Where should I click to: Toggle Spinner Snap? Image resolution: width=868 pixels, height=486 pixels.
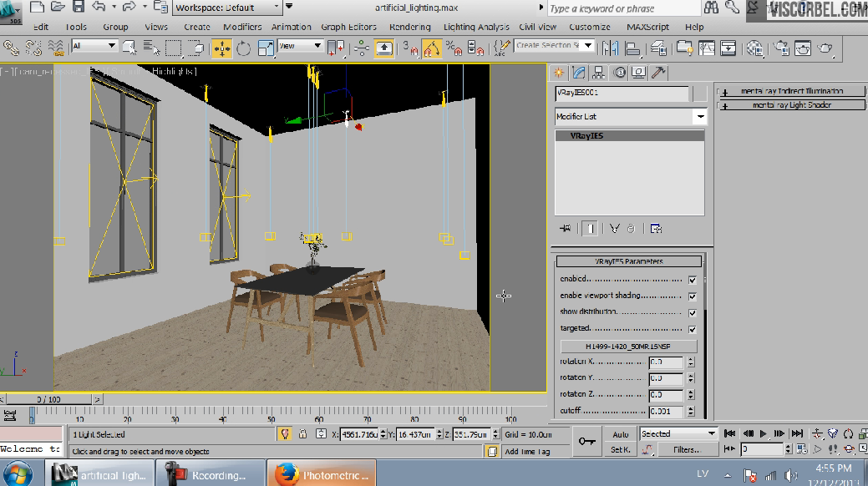[x=475, y=48]
